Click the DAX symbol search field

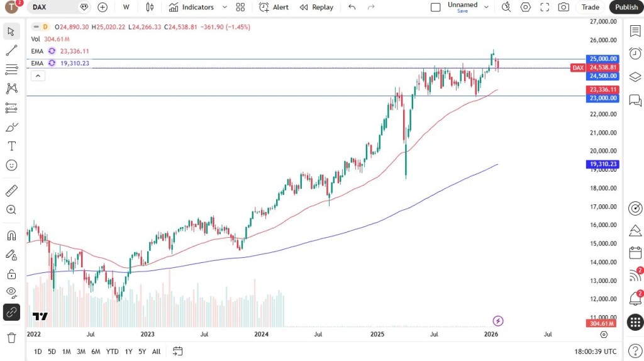tap(53, 7)
